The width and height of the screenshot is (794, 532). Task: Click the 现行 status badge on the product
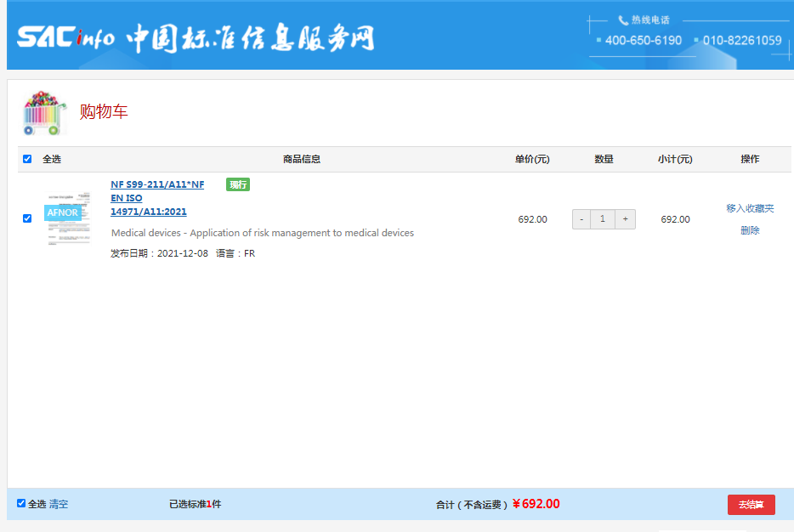click(x=237, y=184)
